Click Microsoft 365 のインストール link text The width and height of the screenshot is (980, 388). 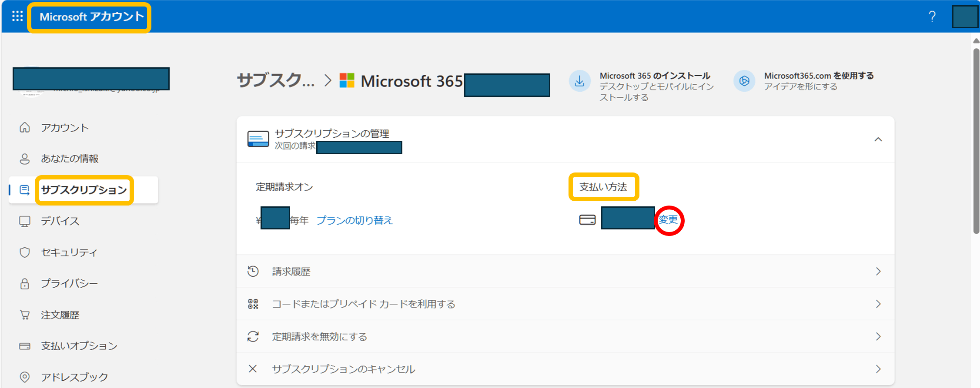pyautogui.click(x=655, y=76)
